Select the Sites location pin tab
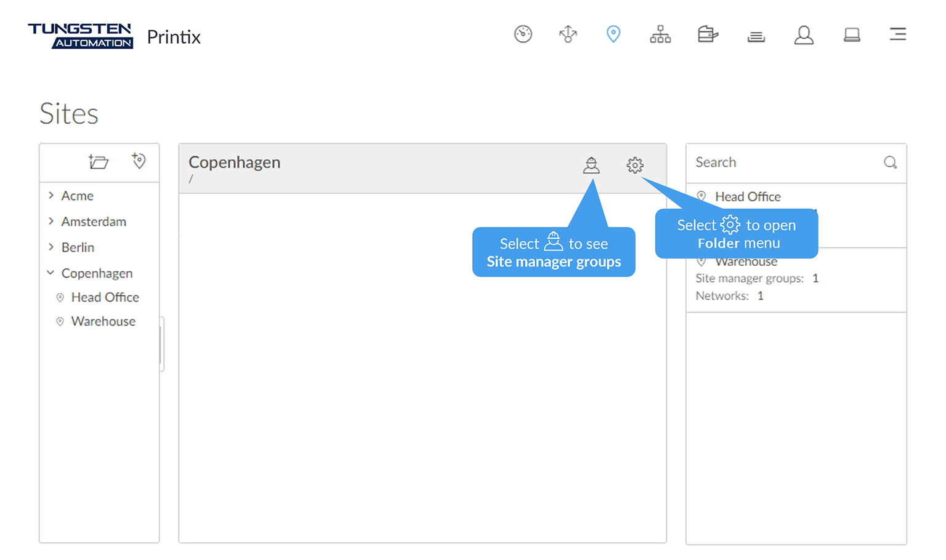 pyautogui.click(x=613, y=34)
